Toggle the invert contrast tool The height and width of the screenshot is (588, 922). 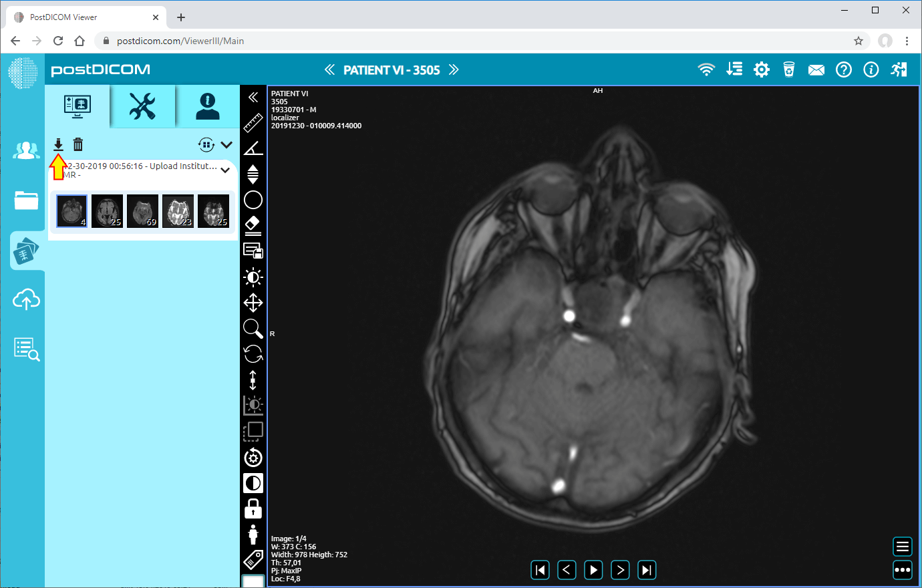(x=253, y=482)
